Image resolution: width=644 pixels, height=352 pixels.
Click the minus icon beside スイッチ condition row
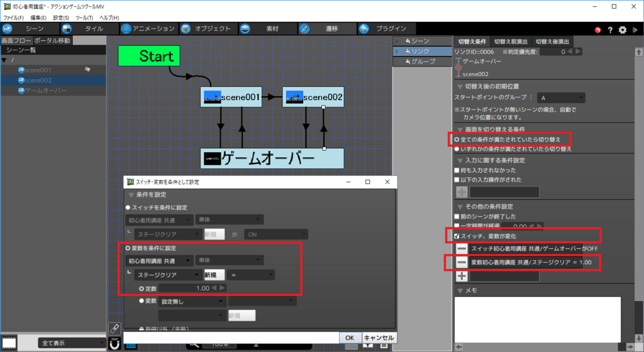tap(462, 249)
